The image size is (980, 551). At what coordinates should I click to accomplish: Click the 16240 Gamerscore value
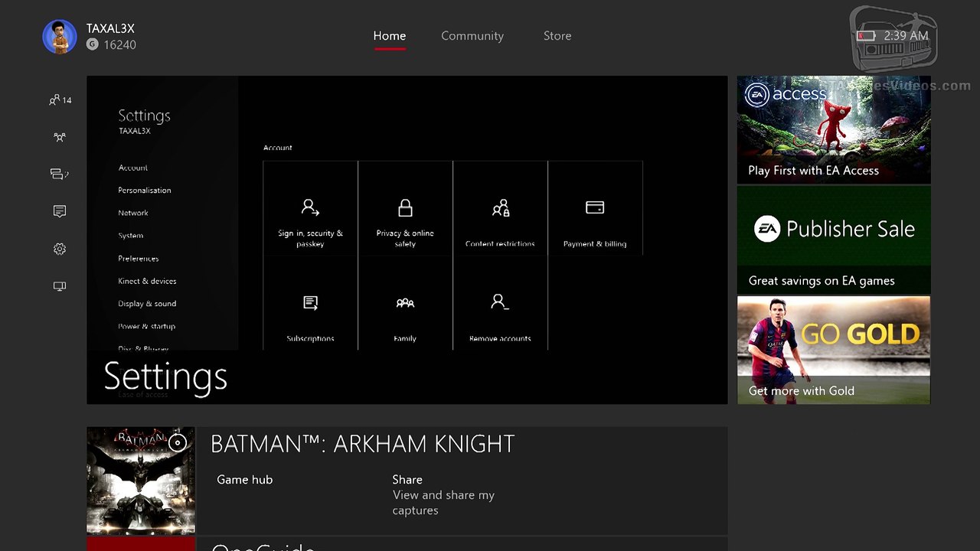(119, 45)
